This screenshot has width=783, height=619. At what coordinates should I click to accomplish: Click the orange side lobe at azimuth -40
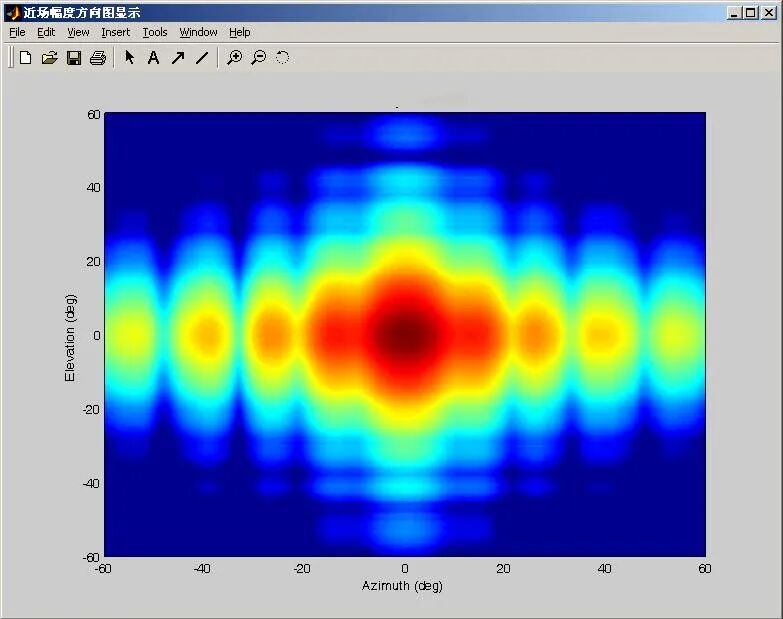(207, 335)
